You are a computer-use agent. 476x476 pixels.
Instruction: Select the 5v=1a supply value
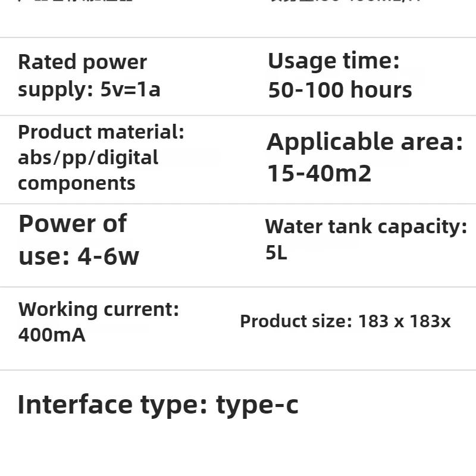pyautogui.click(x=130, y=90)
